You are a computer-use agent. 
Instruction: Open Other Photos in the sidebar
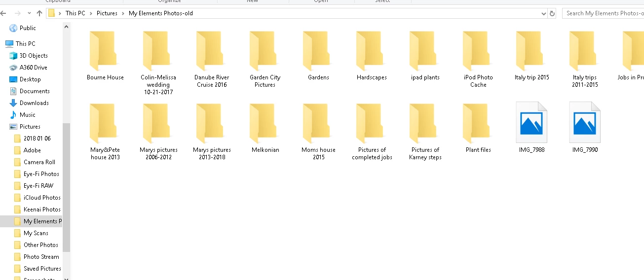[x=41, y=245]
